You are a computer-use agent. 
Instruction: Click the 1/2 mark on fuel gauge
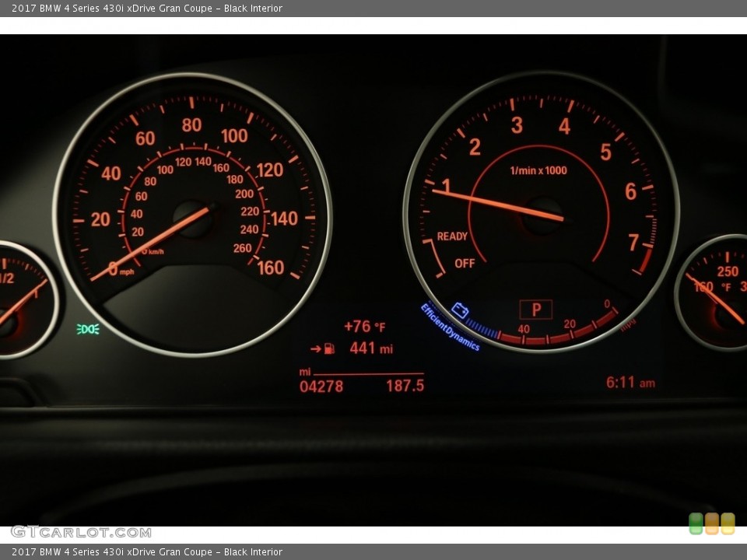[x=7, y=278]
